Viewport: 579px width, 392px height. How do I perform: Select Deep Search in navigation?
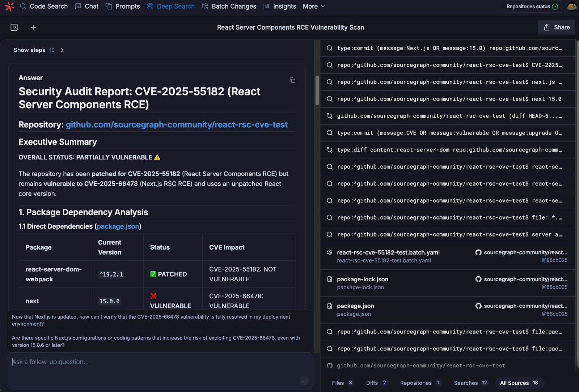(x=171, y=6)
